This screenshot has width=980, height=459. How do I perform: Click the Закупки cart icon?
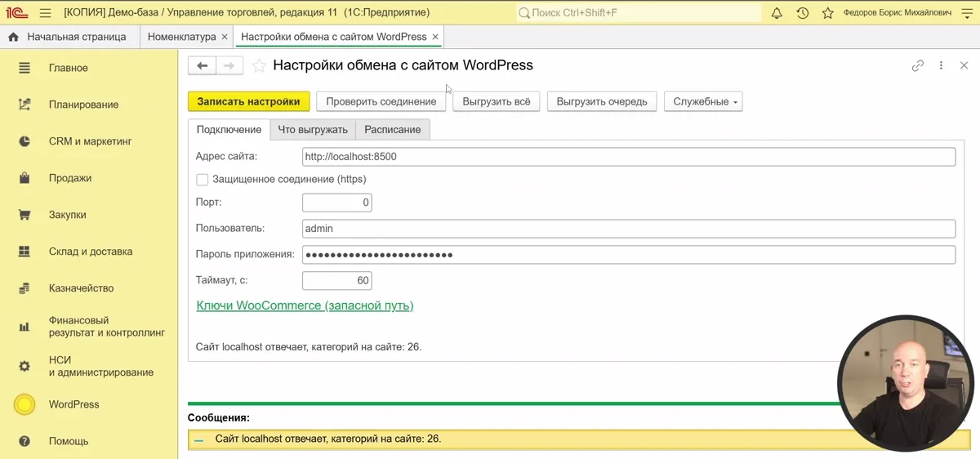24,215
